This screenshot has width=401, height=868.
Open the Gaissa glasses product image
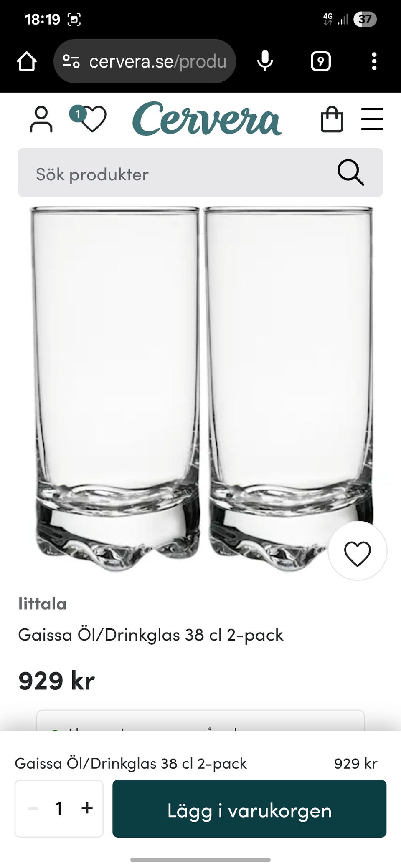coord(201,388)
